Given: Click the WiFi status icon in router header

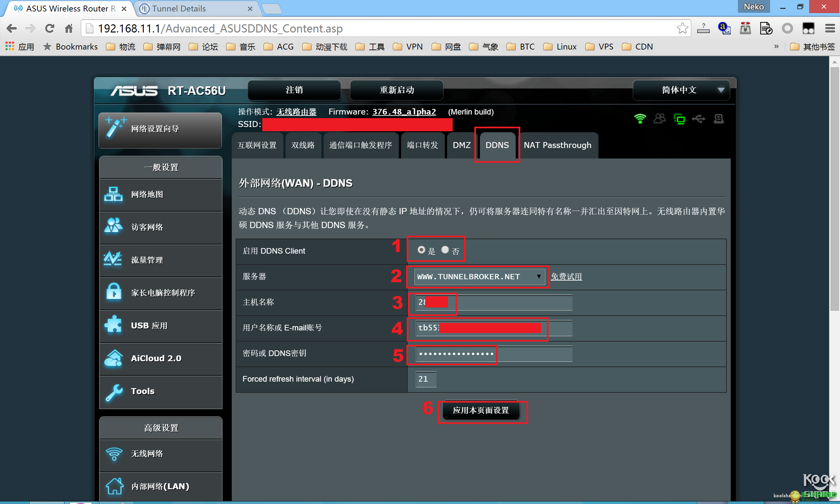Looking at the screenshot, I should coord(640,118).
